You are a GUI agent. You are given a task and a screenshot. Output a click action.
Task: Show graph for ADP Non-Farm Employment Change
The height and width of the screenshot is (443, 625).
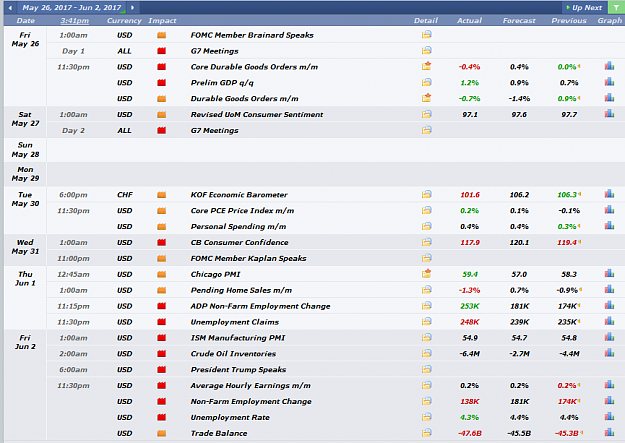coord(609,306)
